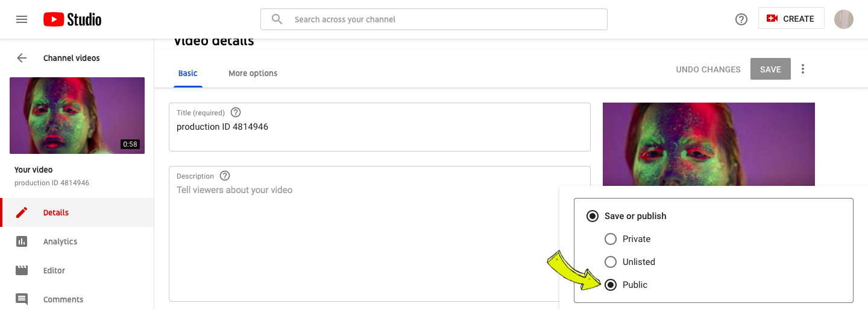Click the account avatar icon
The width and height of the screenshot is (868, 309).
pos(843,19)
